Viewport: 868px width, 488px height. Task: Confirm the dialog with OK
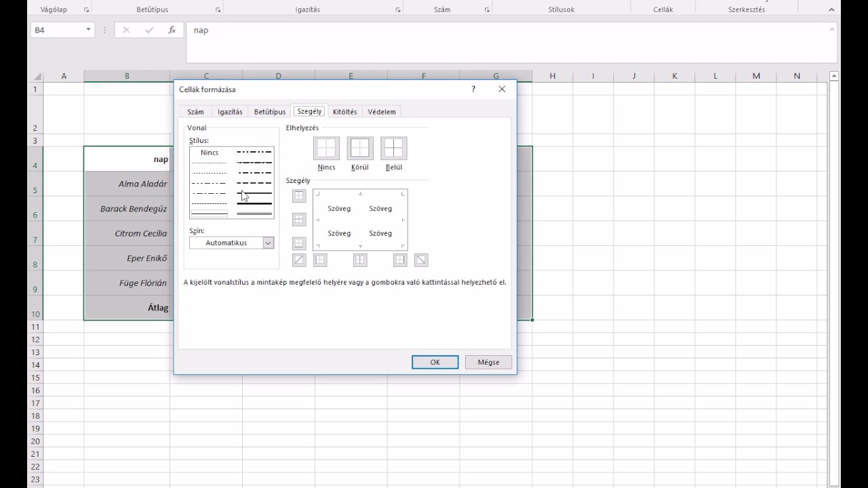pos(435,362)
